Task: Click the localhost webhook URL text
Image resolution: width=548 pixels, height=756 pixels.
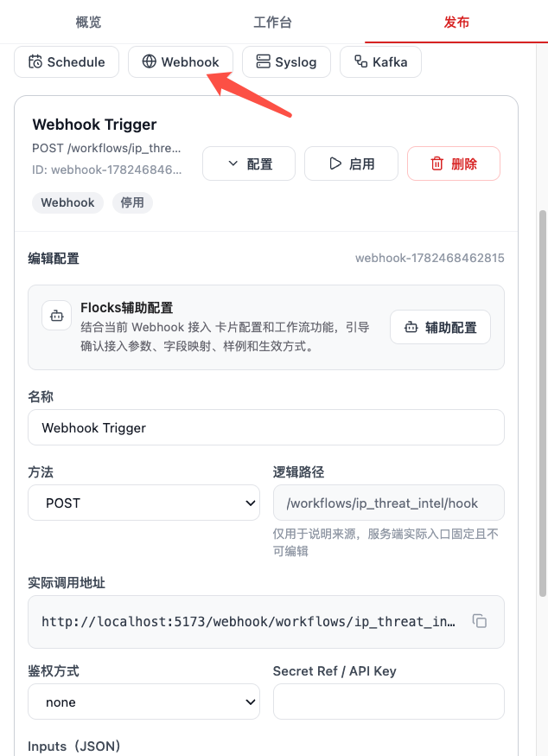Action: 248,621
